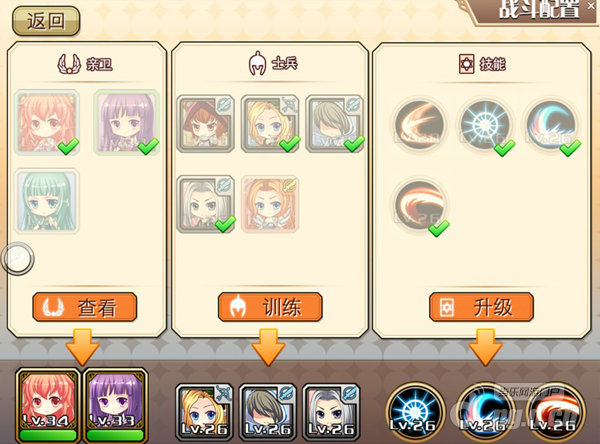Click the Lv.34 guard's green health bar
This screenshot has width=600, height=444.
coord(48,435)
